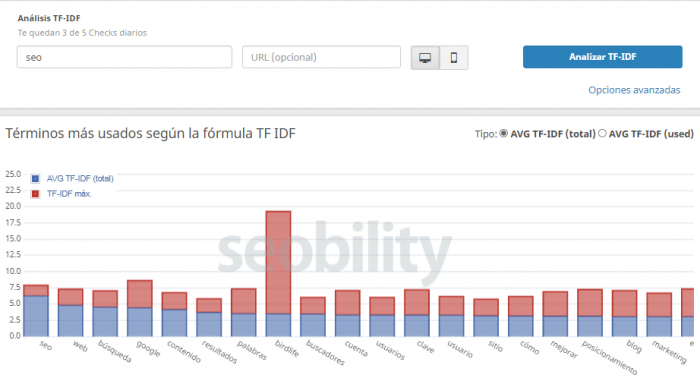Select the AVG TF-IDF (used) radio button
The image size is (700, 381).
click(602, 133)
